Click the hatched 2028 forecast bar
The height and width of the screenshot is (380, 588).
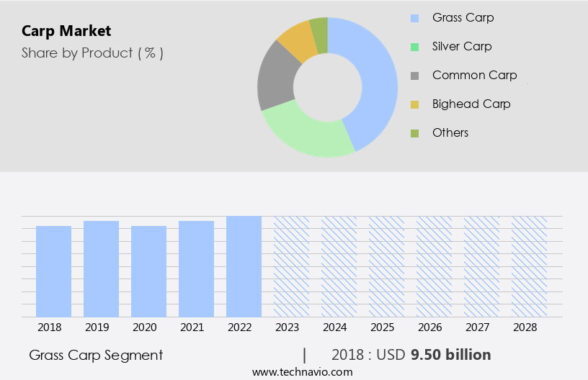[529, 266]
